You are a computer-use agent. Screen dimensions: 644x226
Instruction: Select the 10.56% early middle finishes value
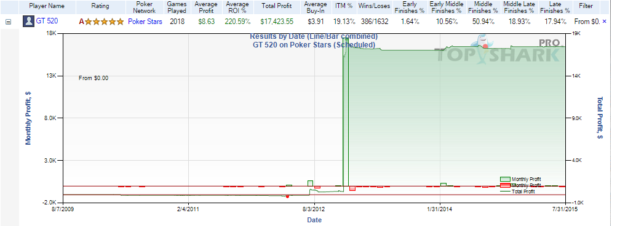click(445, 22)
